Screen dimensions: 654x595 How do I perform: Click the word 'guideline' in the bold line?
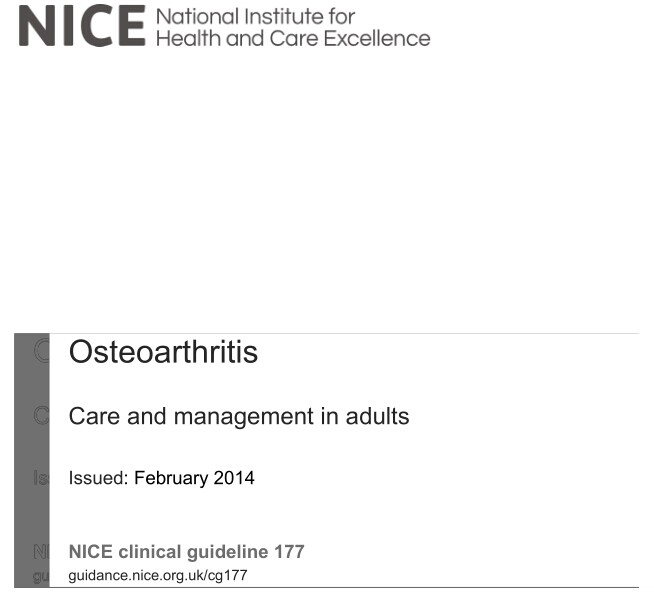click(x=232, y=552)
